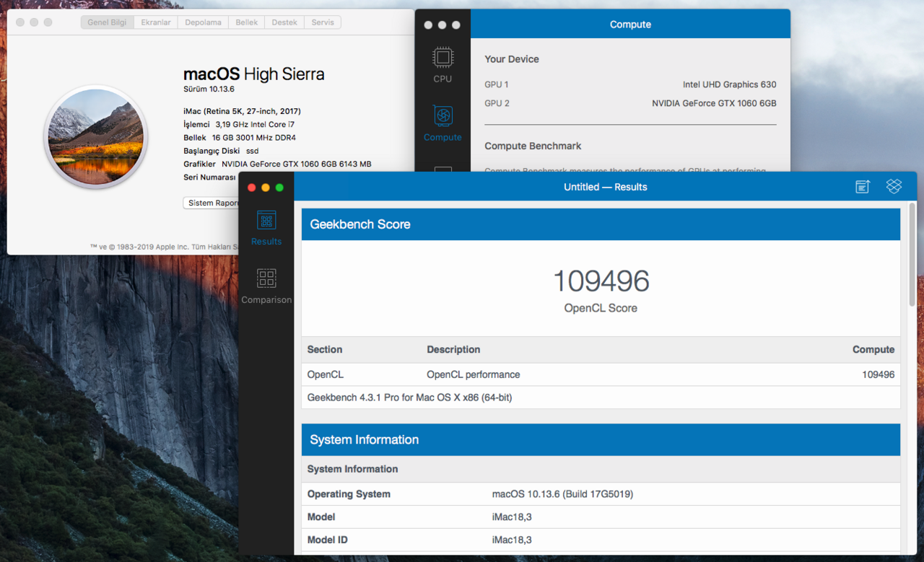Screen dimensions: 924x562
Task: Close the Untitled Results window
Action: pos(252,188)
